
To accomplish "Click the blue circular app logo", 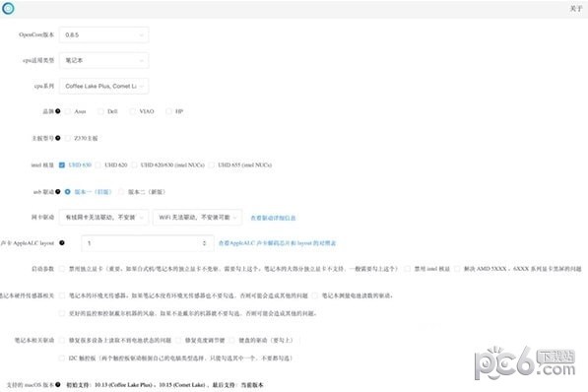I will click(8, 8).
